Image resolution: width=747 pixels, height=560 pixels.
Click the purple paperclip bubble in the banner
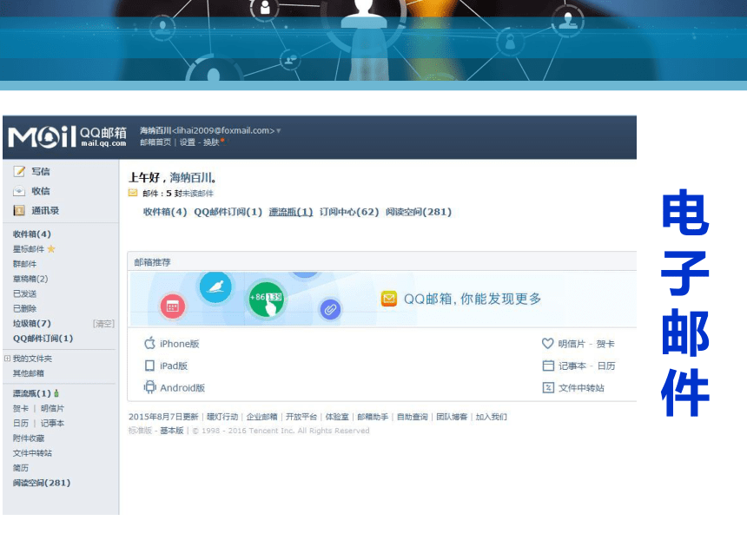(x=330, y=310)
